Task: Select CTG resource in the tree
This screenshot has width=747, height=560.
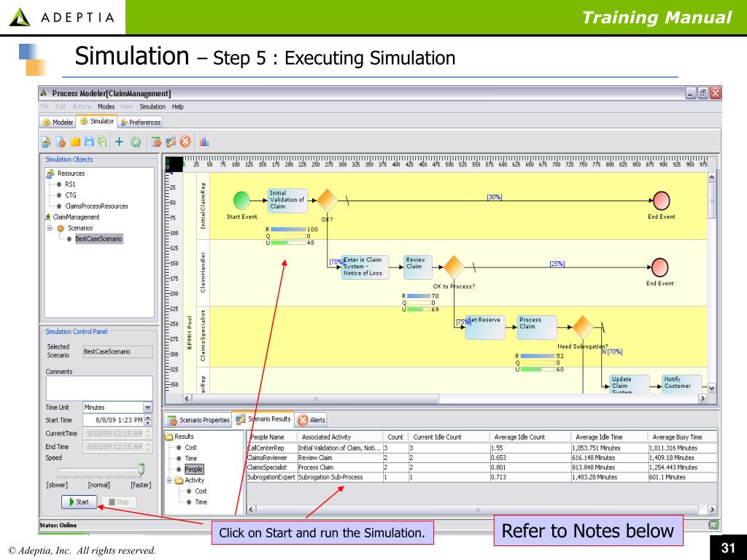Action: tap(71, 195)
